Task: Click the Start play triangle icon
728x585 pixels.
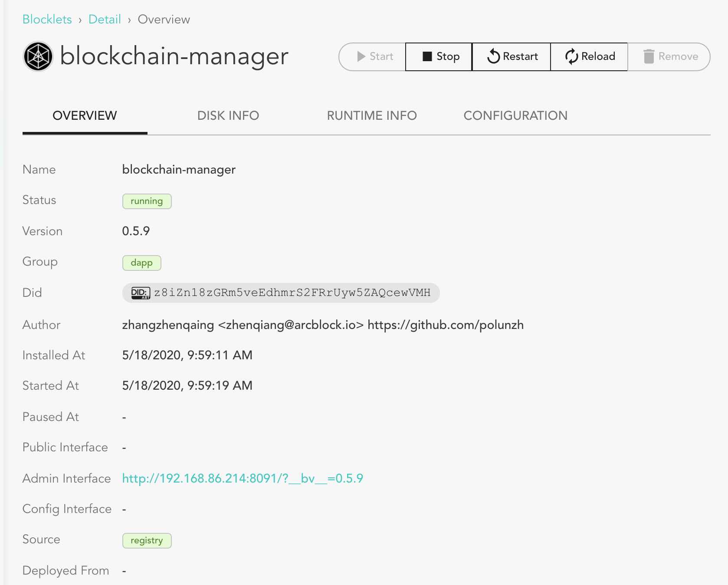Action: (x=361, y=56)
